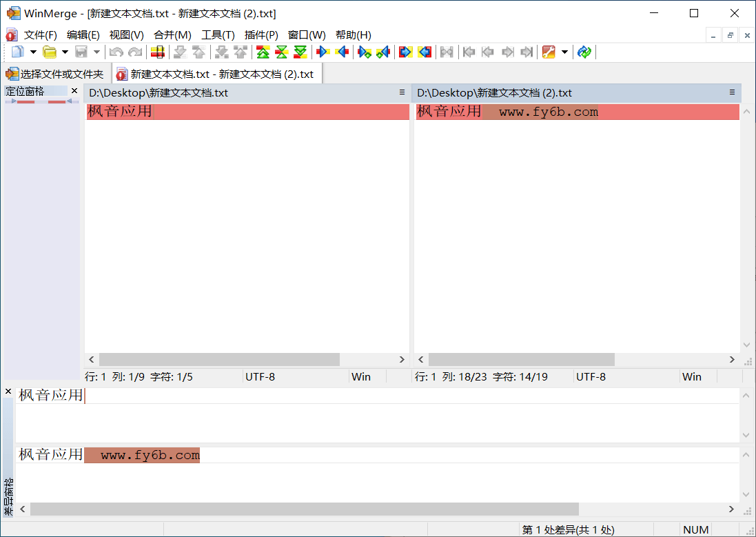Viewport: 756px width, 537px height.
Task: Go to the current difference
Action: 282,52
